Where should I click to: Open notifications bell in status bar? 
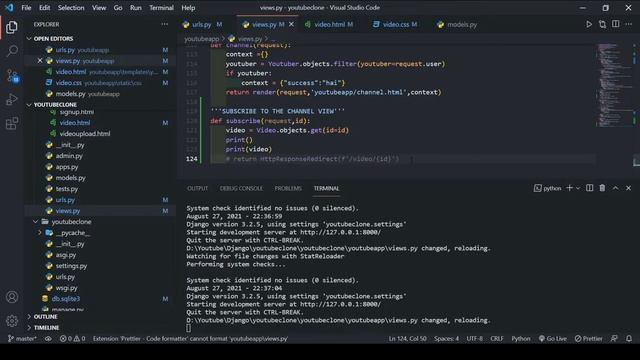click(x=629, y=338)
